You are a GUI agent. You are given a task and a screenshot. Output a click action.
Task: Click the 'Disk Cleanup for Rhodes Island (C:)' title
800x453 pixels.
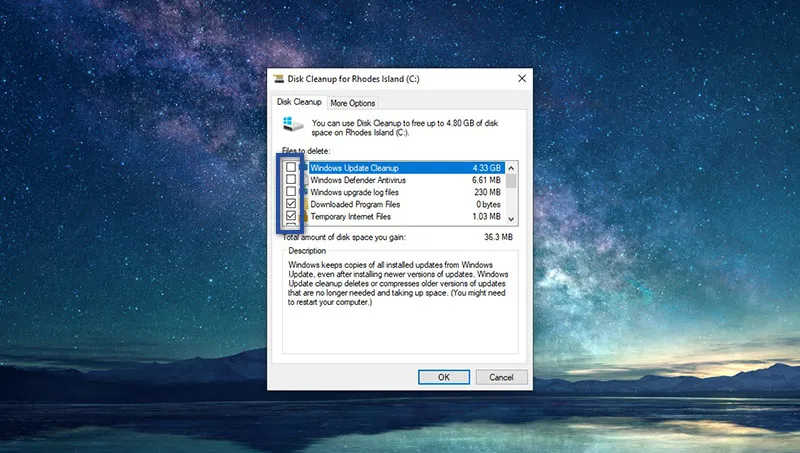(354, 79)
